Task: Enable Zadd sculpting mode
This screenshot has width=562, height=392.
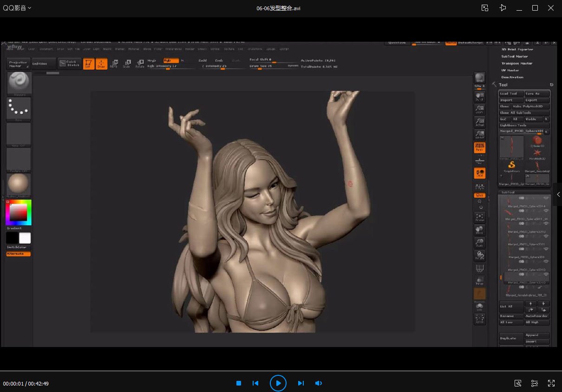Action: click(x=203, y=61)
